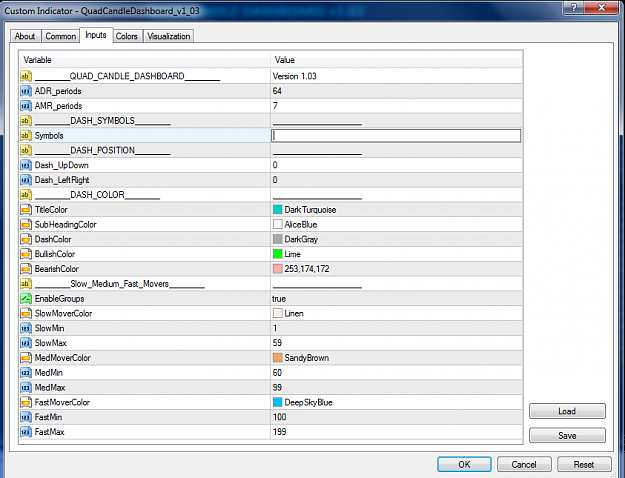Click the SandyBrown swatch for MedMoverColor
The width and height of the screenshot is (625, 478).
pos(277,358)
